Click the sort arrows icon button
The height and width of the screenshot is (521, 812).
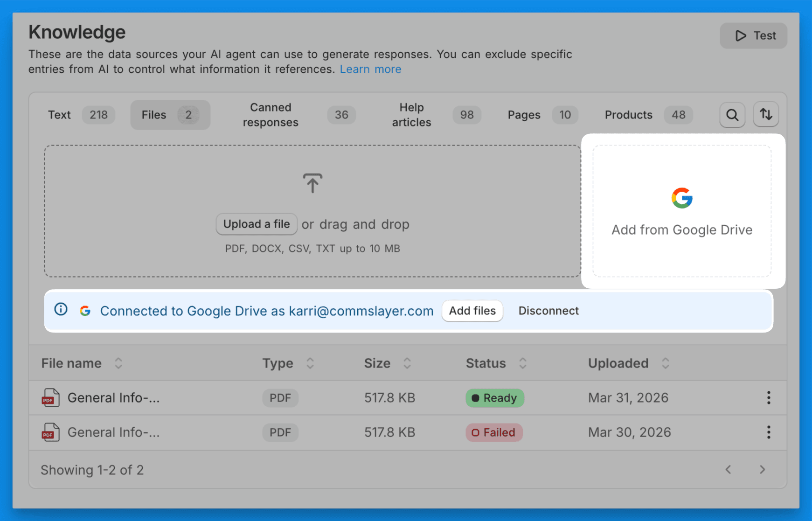[766, 114]
